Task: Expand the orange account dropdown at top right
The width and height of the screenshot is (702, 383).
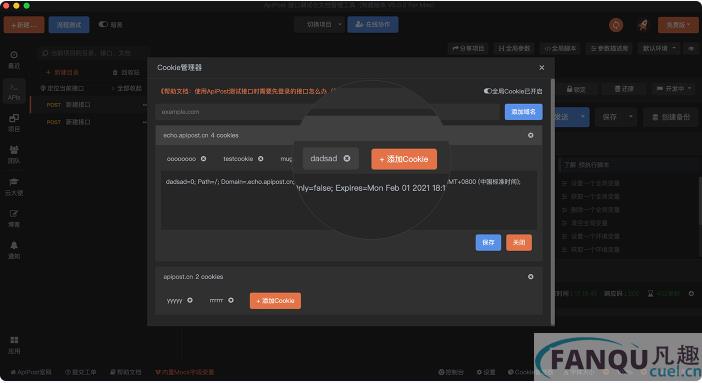Action: pos(678,25)
